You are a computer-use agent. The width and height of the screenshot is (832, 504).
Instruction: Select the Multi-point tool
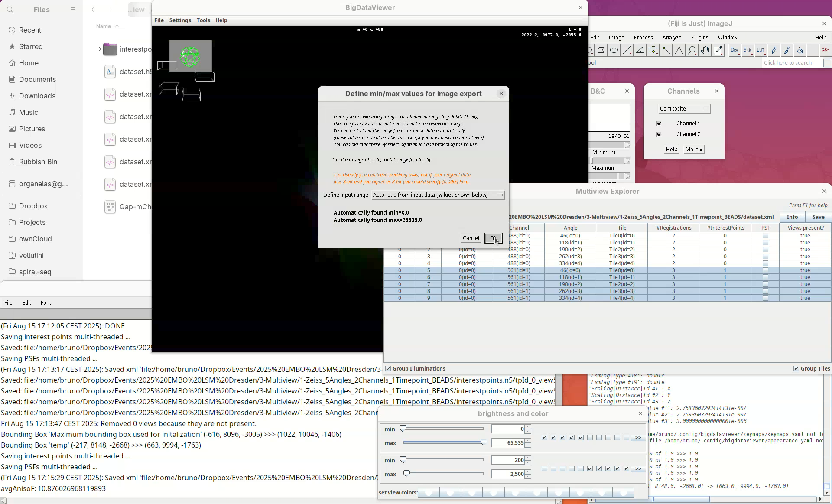(653, 50)
